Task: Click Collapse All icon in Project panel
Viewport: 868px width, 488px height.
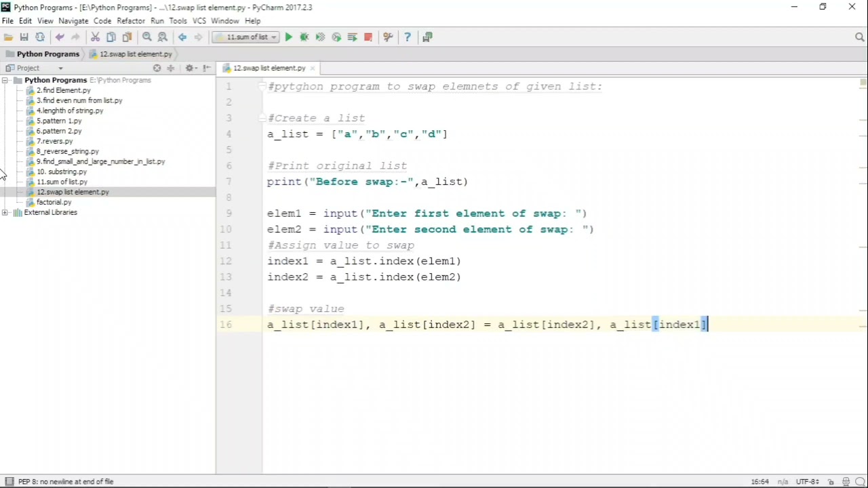Action: tap(171, 68)
